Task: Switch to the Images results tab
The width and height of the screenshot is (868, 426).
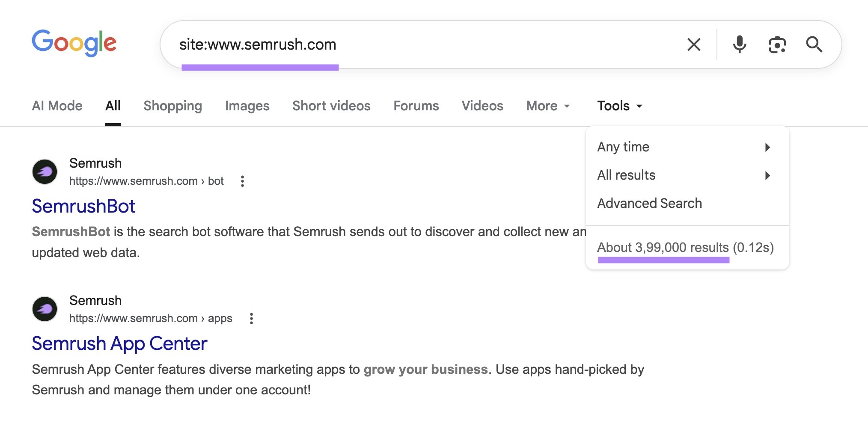Action: tap(247, 106)
